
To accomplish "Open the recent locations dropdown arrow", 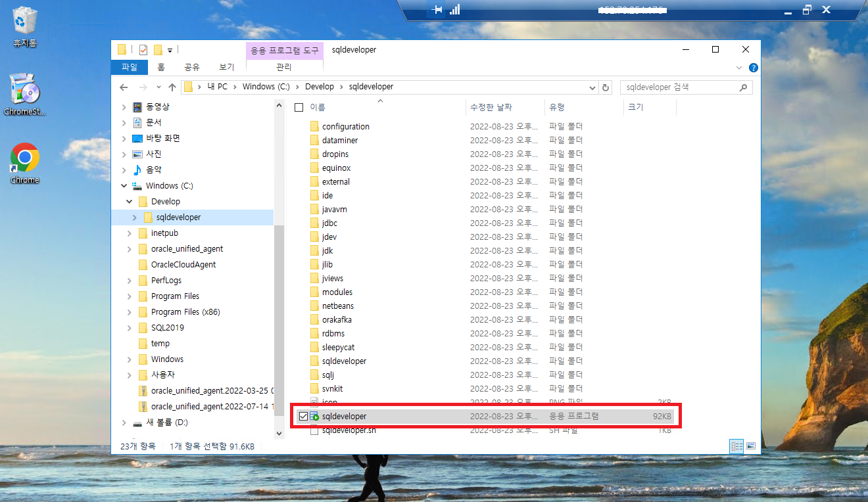I will (158, 87).
